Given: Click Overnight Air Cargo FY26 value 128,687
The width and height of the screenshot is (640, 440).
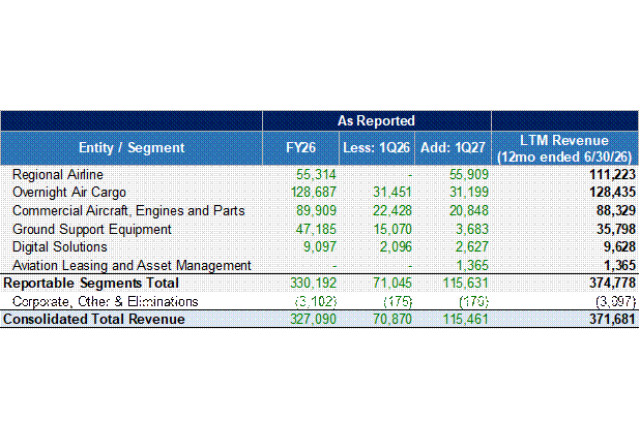Looking at the screenshot, I should tap(313, 192).
